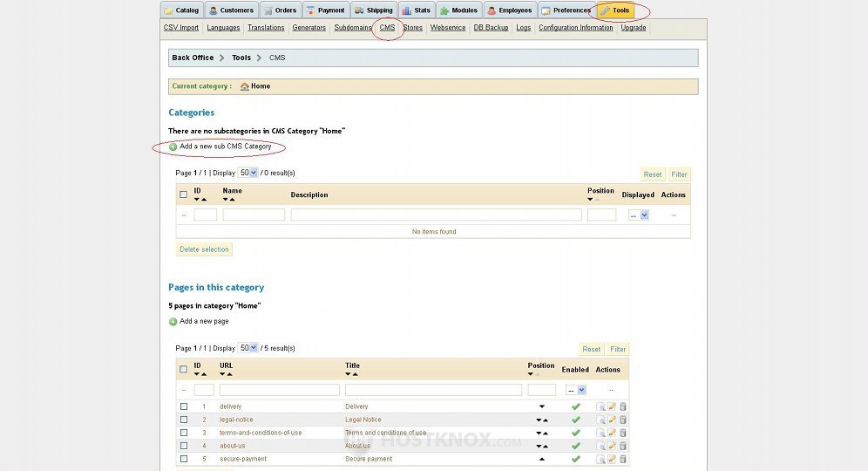The height and width of the screenshot is (471, 868).
Task: Open the Shipping tab
Action: (374, 10)
